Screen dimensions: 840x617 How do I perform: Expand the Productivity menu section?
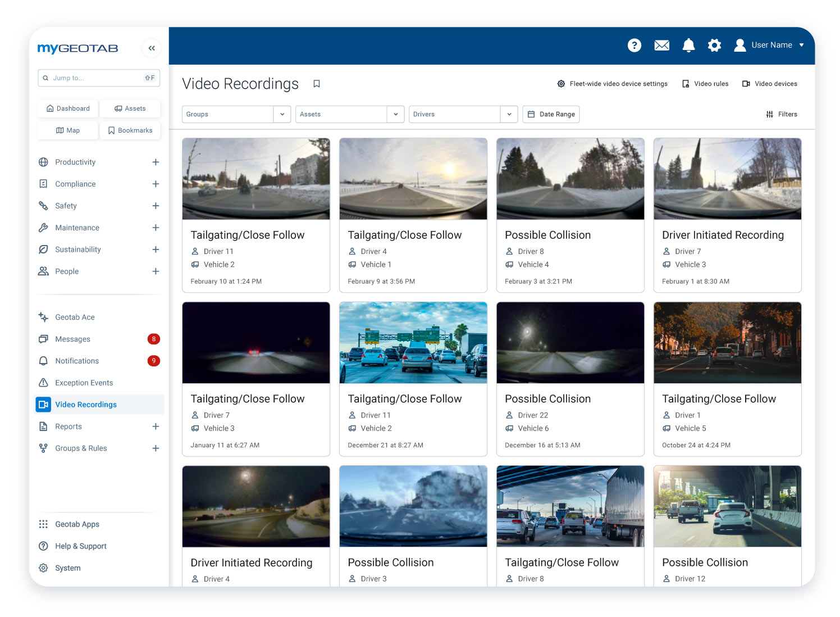[x=156, y=162]
